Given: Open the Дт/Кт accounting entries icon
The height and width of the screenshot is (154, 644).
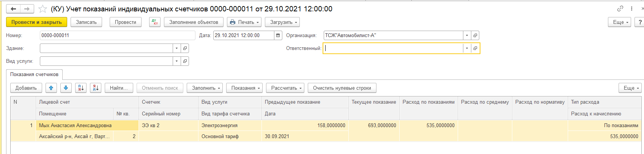Looking at the screenshot, I should [x=154, y=22].
